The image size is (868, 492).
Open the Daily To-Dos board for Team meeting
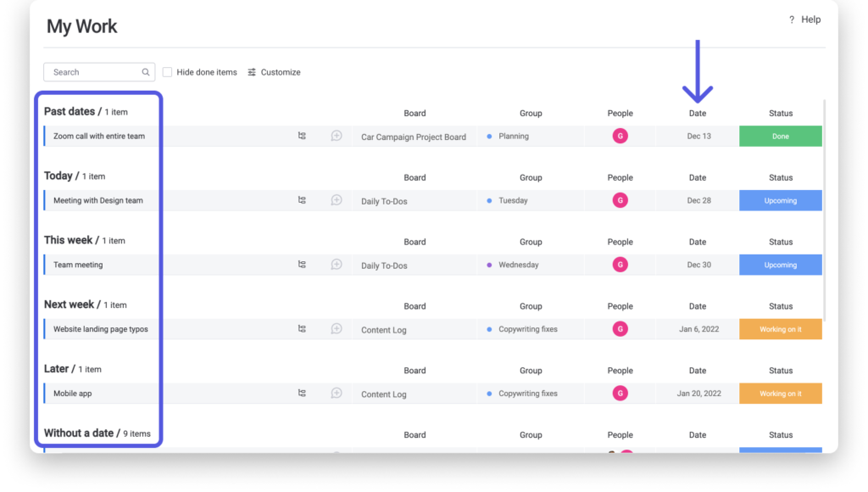[x=384, y=266]
